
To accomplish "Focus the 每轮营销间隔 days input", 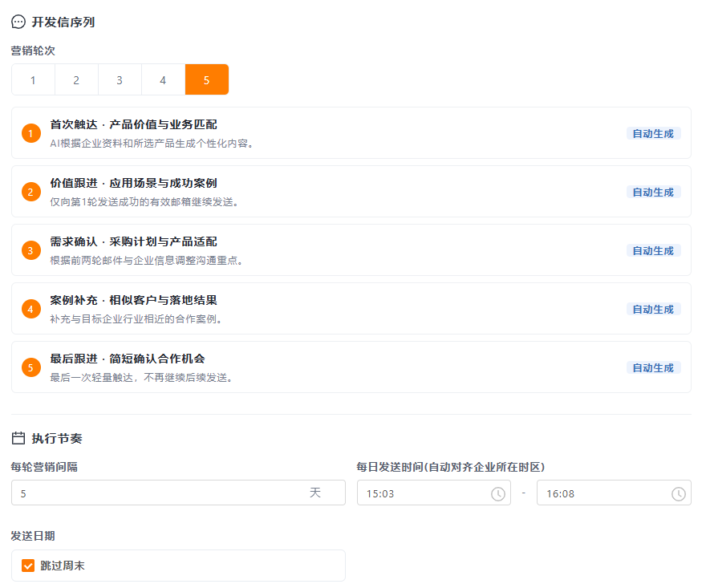I will pyautogui.click(x=178, y=493).
